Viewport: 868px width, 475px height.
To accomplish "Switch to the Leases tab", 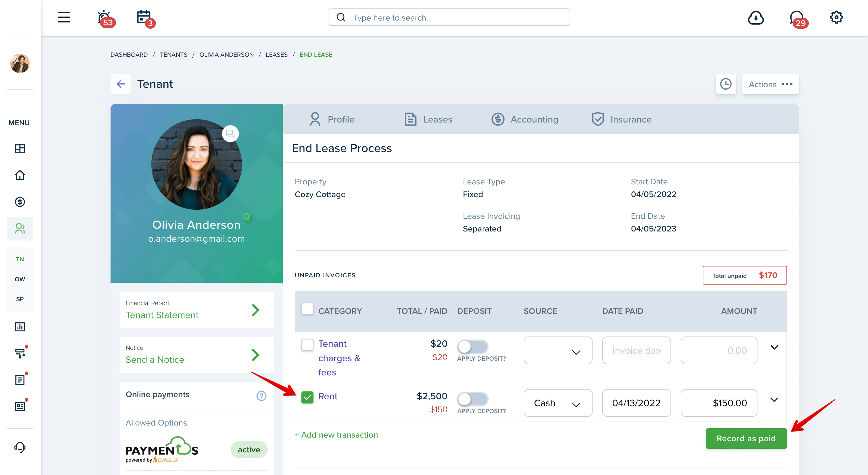I will pyautogui.click(x=428, y=119).
